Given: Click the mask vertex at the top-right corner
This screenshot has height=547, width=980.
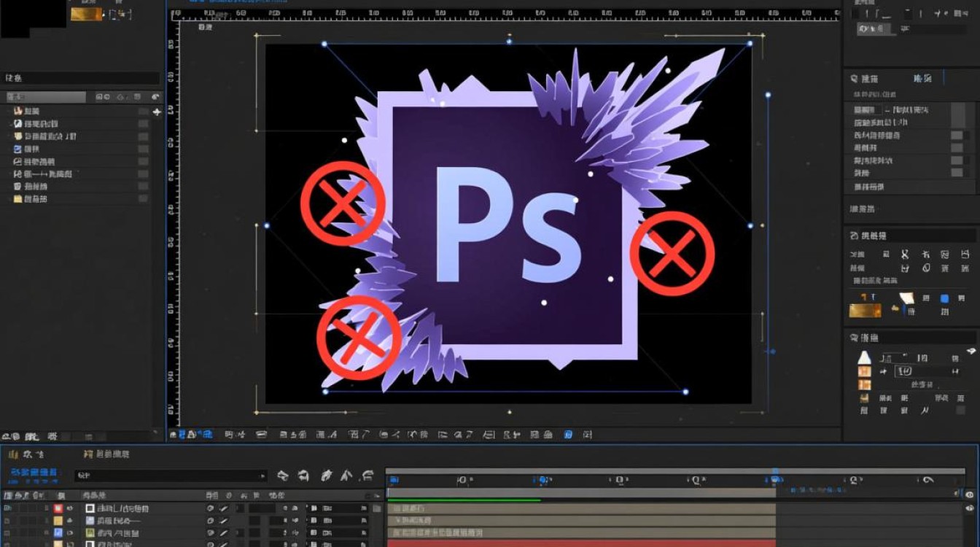Looking at the screenshot, I should 750,44.
